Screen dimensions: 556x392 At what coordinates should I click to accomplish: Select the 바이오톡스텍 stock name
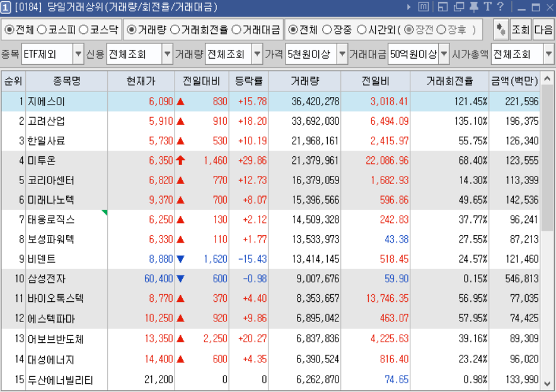pyautogui.click(x=55, y=299)
